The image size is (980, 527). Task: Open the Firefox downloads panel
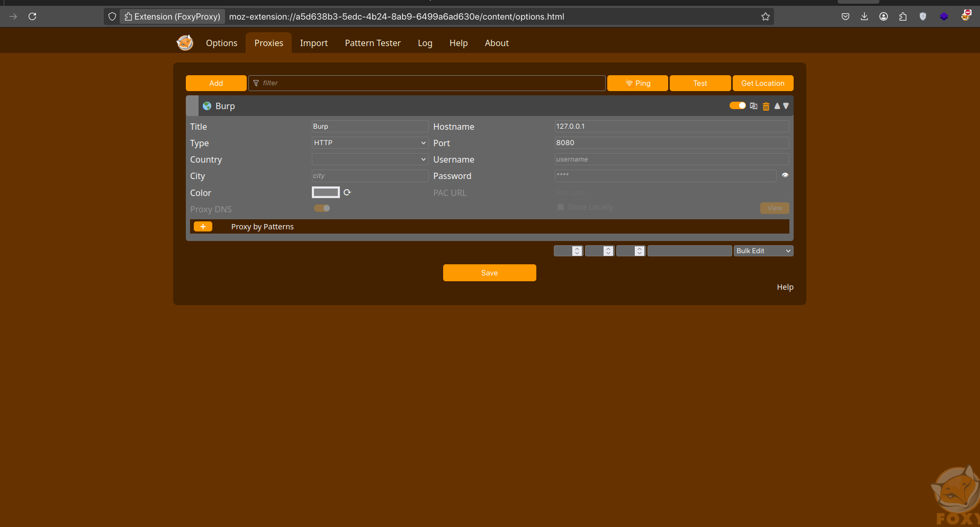coord(864,16)
